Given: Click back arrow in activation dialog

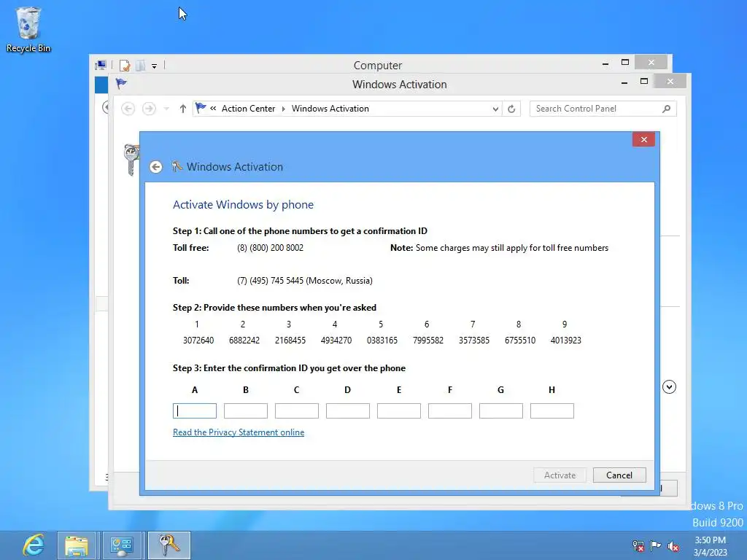Looking at the screenshot, I should pos(156,167).
